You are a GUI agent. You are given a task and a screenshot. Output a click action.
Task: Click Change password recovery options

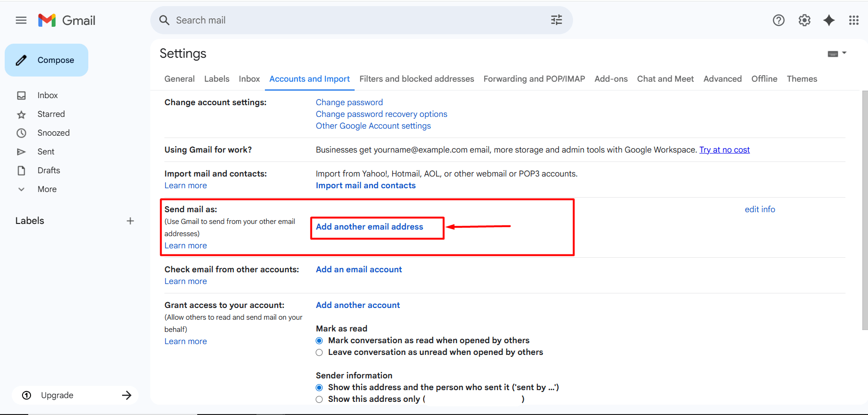click(x=381, y=114)
